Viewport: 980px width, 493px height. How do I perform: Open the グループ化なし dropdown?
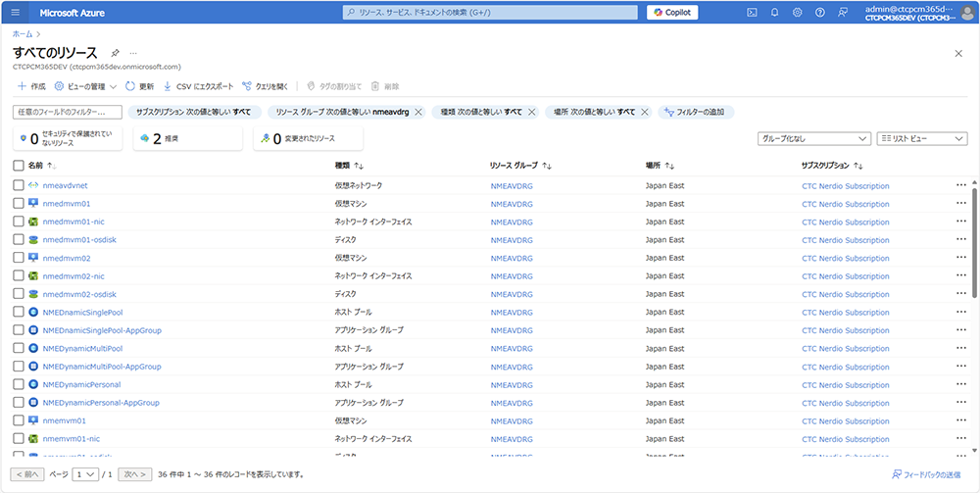[813, 139]
